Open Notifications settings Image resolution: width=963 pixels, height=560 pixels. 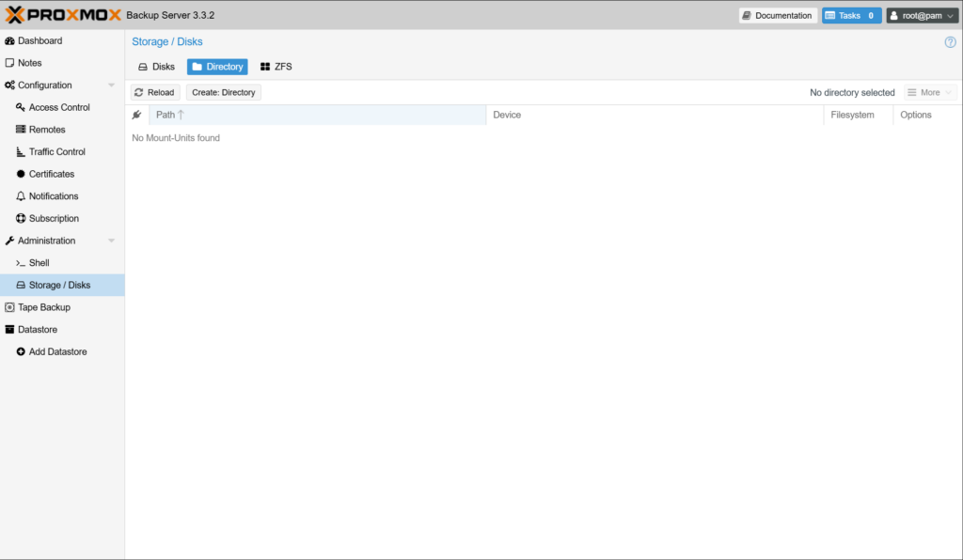click(53, 196)
